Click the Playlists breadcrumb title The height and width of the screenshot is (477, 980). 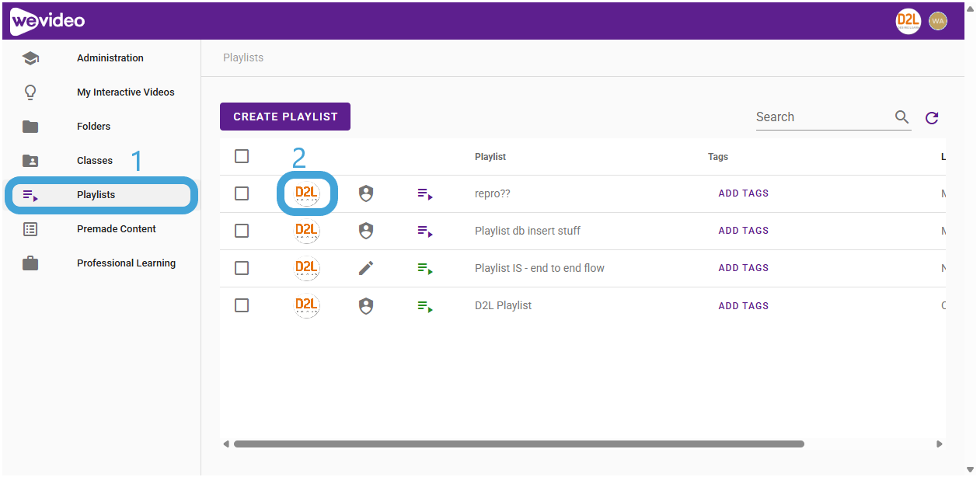(243, 57)
